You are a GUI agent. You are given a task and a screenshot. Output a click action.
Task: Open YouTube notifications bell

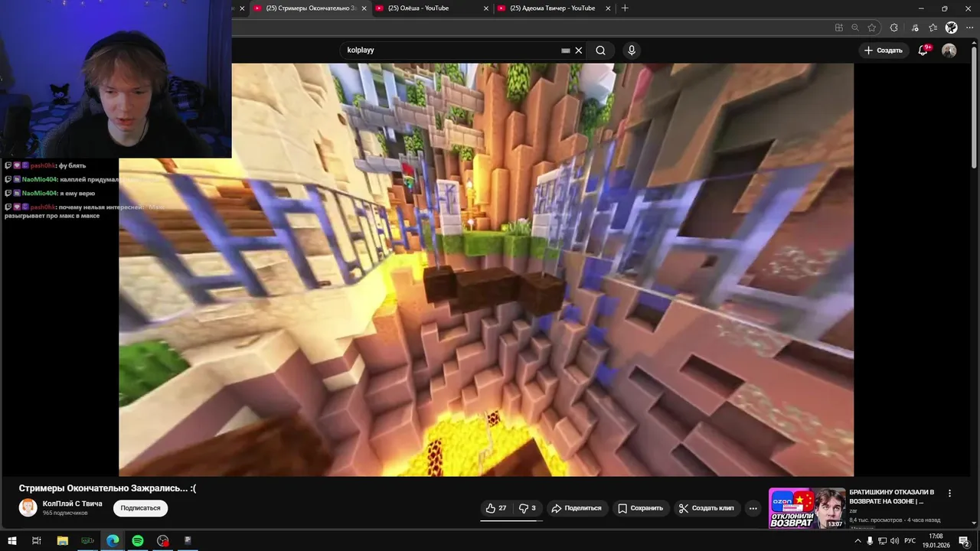tap(923, 51)
